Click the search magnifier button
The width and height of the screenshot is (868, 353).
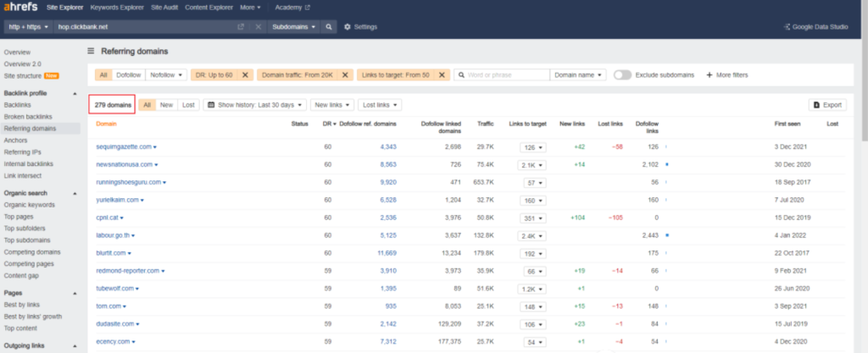329,26
